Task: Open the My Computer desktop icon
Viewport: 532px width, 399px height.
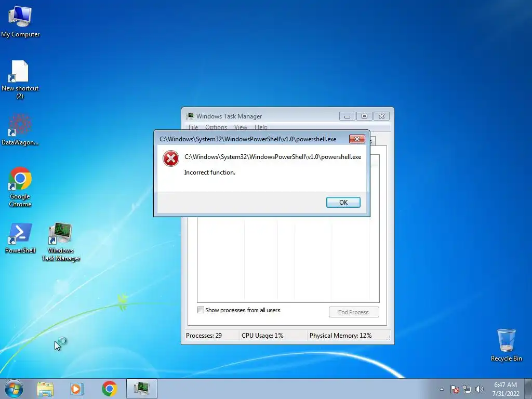Action: pyautogui.click(x=20, y=21)
